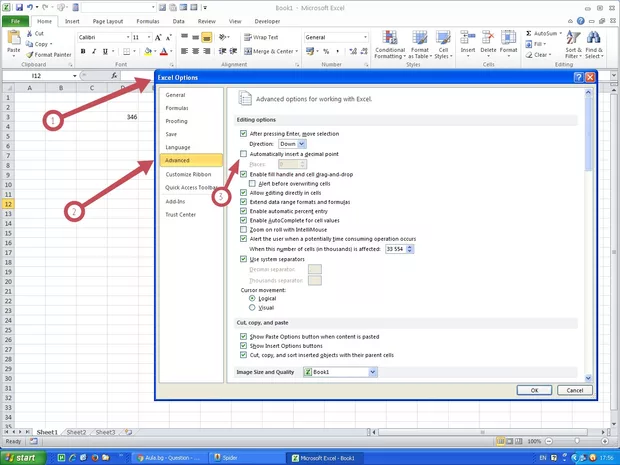
Task: Select the Visual cursor movement option
Action: click(252, 308)
